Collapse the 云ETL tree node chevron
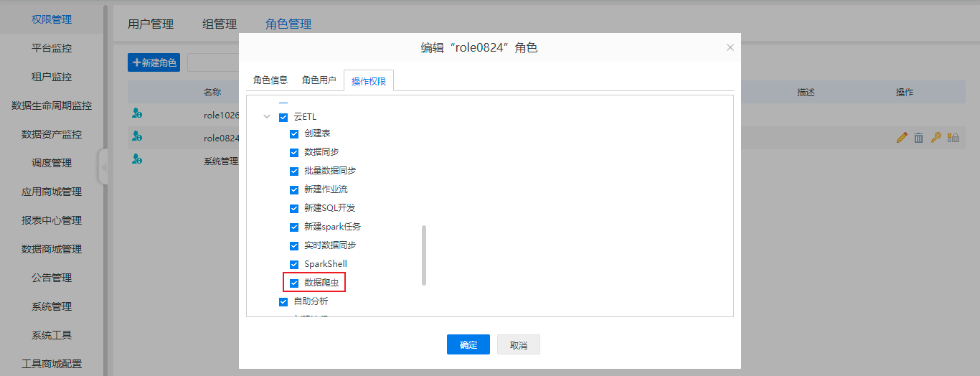 [267, 117]
